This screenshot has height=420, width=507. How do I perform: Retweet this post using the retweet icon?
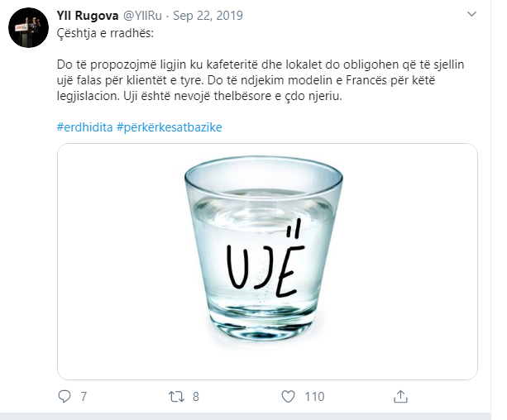pyautogui.click(x=176, y=396)
